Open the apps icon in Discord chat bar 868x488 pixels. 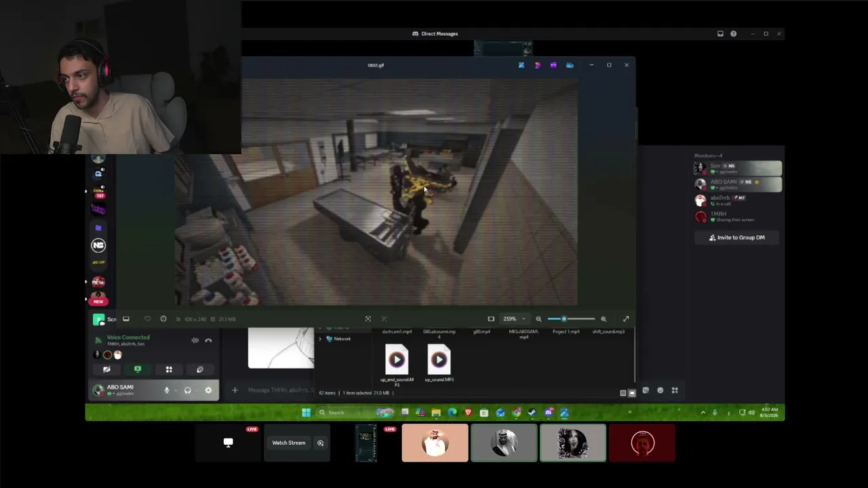[675, 390]
